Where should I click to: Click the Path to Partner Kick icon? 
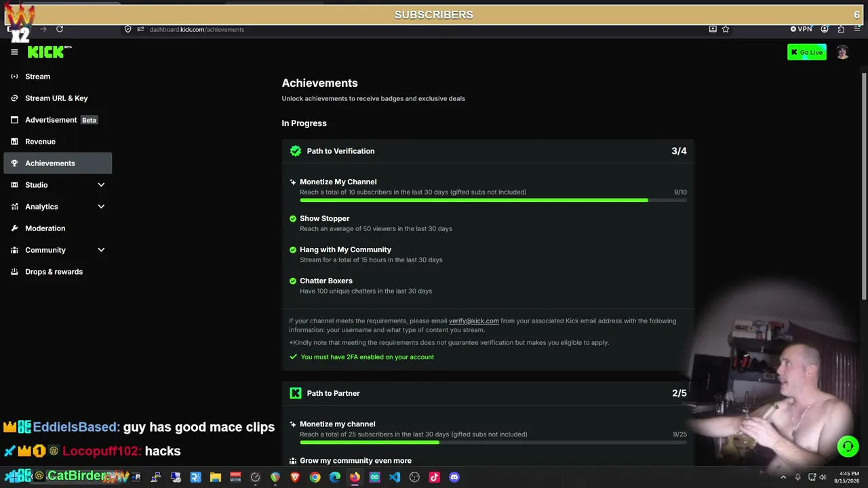click(296, 393)
